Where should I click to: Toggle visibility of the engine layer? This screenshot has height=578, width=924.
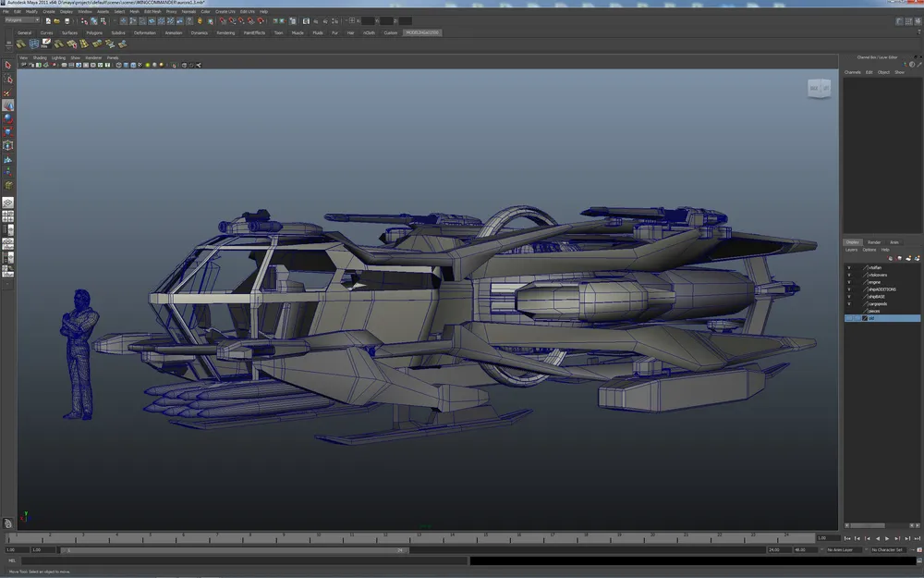[849, 282]
